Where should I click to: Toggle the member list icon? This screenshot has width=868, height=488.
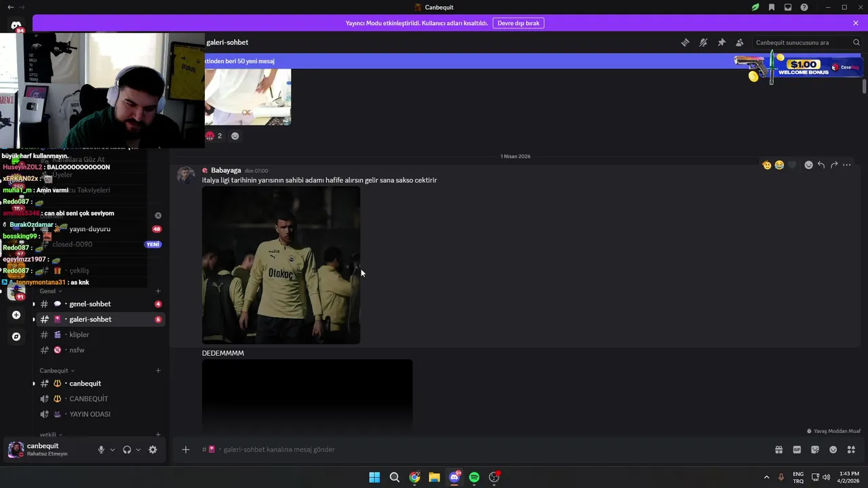[x=739, y=42]
